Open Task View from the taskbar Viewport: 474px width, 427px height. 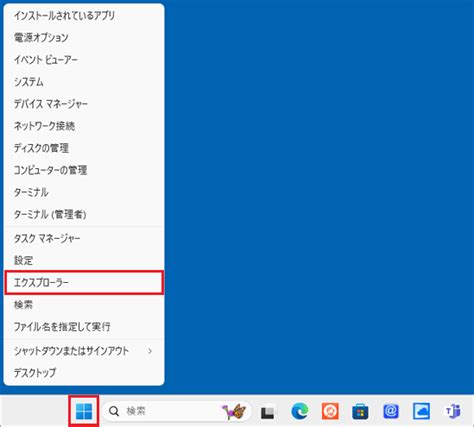268,412
